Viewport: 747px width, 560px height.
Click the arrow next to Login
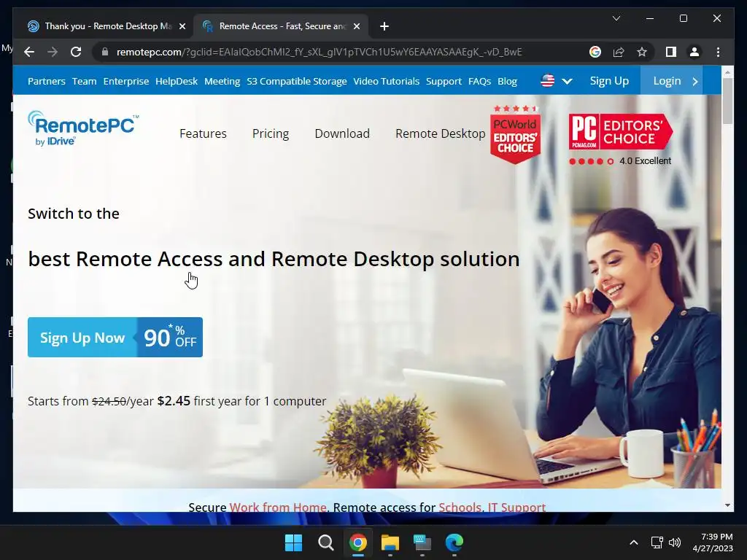[695, 82]
